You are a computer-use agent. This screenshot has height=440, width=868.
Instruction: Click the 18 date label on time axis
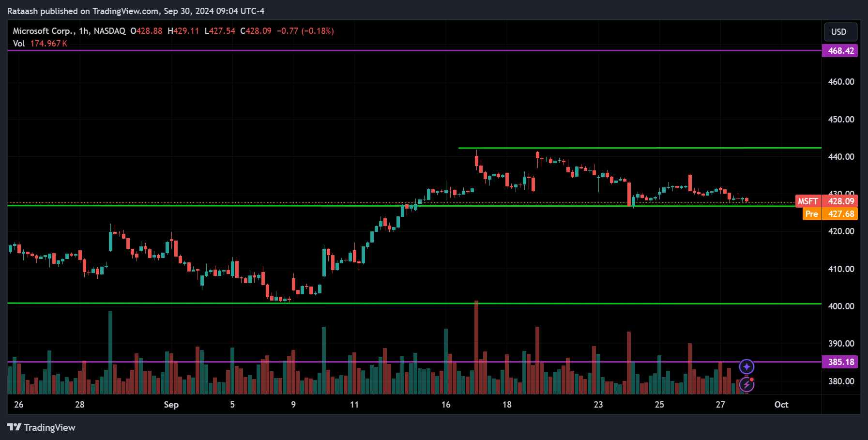tap(507, 405)
